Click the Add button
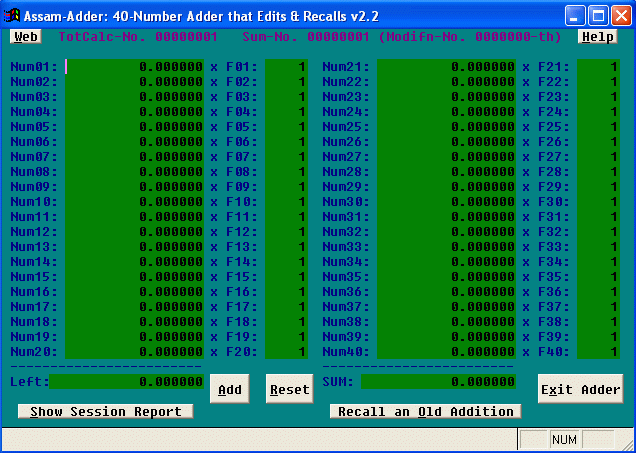Viewport: 636px width, 453px height. (230, 389)
